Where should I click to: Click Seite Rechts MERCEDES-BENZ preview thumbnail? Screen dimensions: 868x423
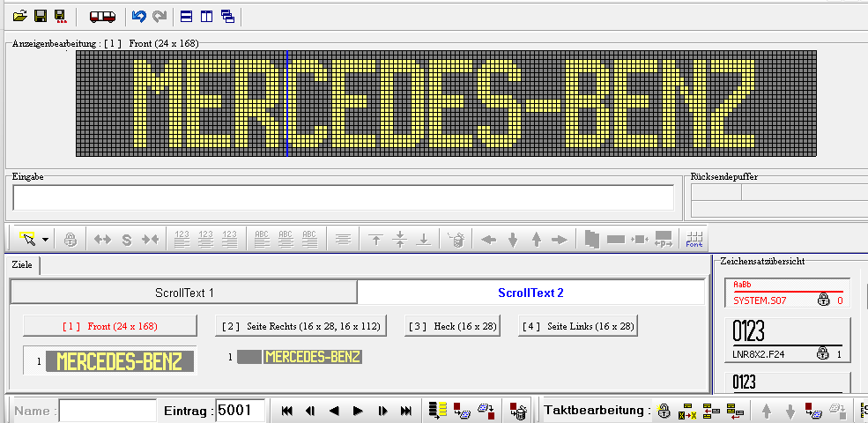tap(300, 357)
